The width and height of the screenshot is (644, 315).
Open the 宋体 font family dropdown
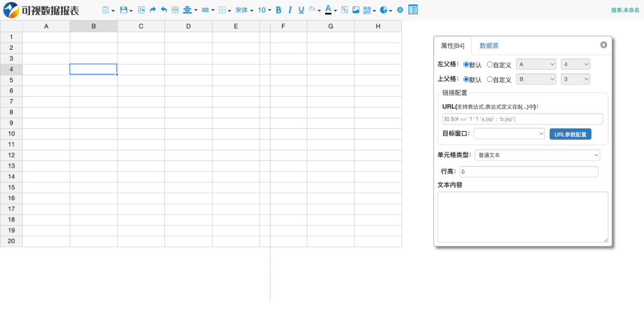[244, 10]
